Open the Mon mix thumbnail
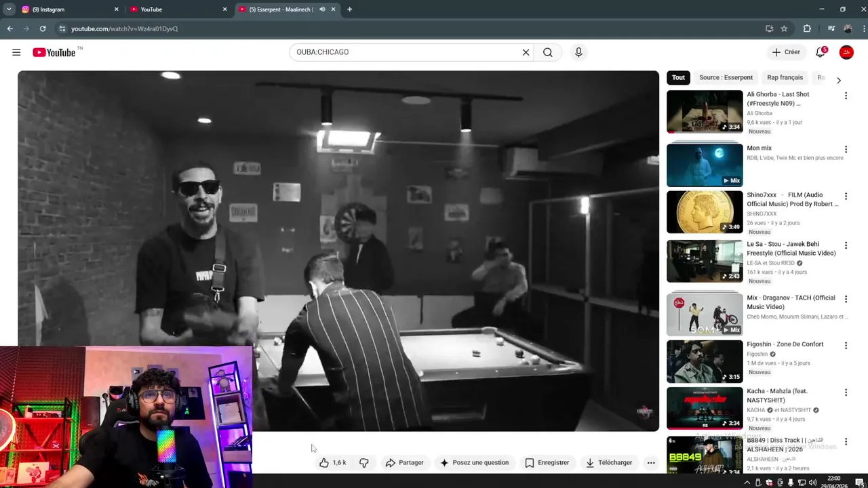This screenshot has width=868, height=488. click(x=705, y=165)
